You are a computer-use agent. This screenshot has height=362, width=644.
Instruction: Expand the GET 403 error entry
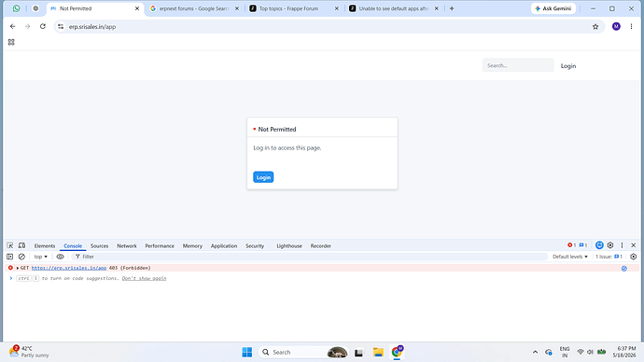[x=18, y=268]
